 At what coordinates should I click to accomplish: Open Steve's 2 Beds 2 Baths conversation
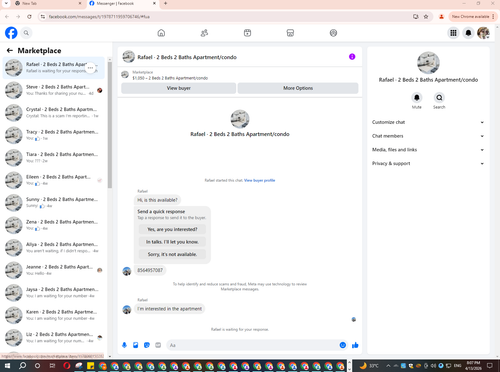54,90
